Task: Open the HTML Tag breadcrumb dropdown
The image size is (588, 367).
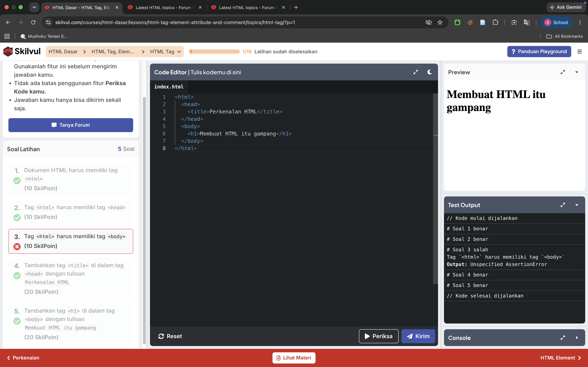Action: pyautogui.click(x=165, y=51)
